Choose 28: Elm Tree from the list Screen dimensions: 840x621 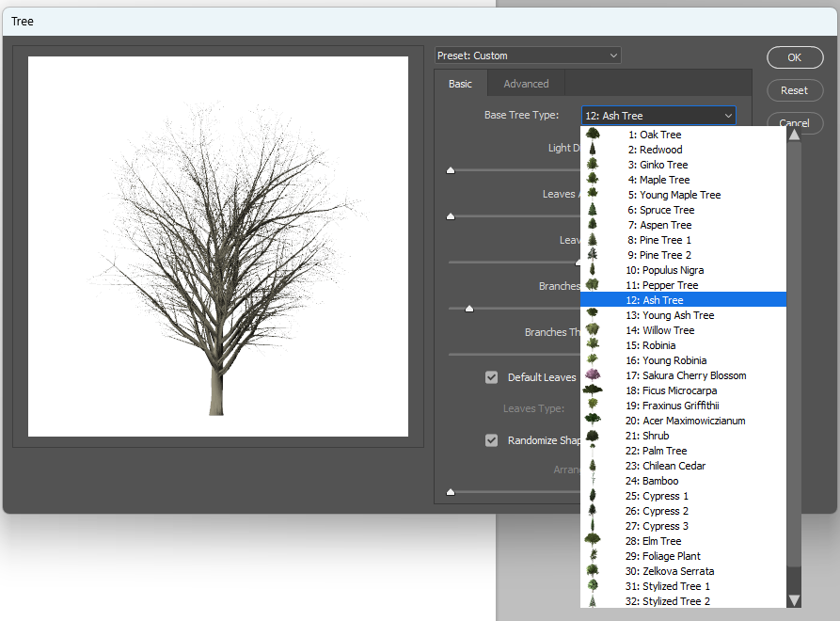658,540
